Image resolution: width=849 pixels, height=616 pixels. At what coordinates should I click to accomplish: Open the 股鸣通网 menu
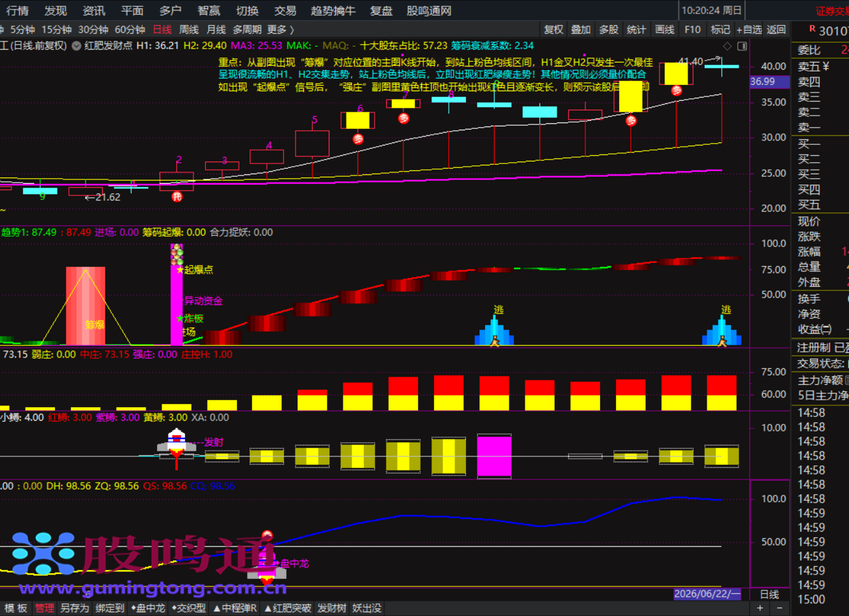(x=429, y=11)
